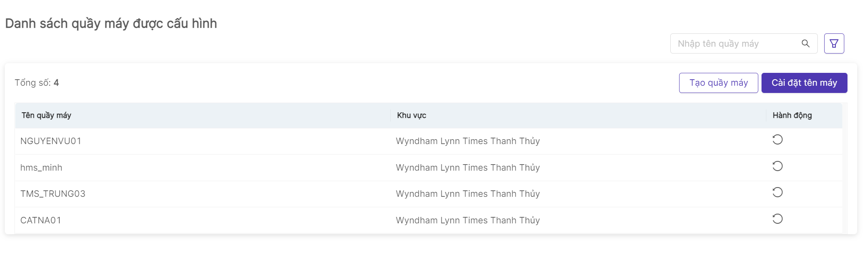Focus the 'Nhập tên quầy máy' search field
Viewport: 868px width, 264px height.
735,43
